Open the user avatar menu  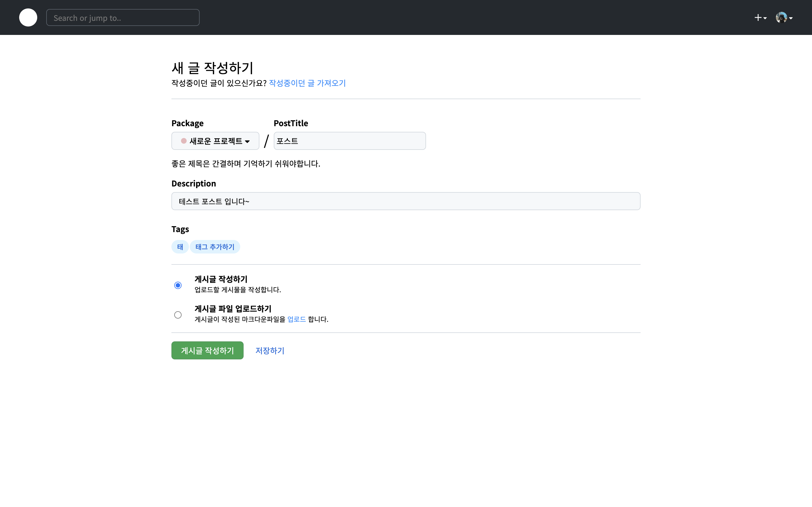(781, 17)
